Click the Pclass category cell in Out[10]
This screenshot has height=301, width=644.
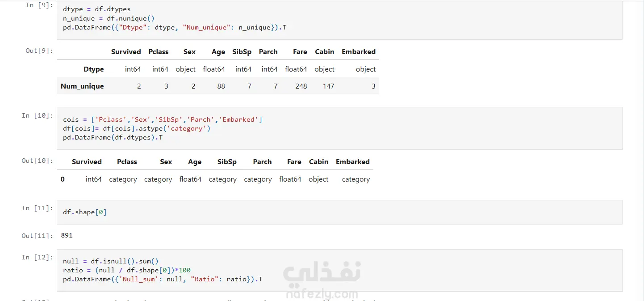pos(123,179)
